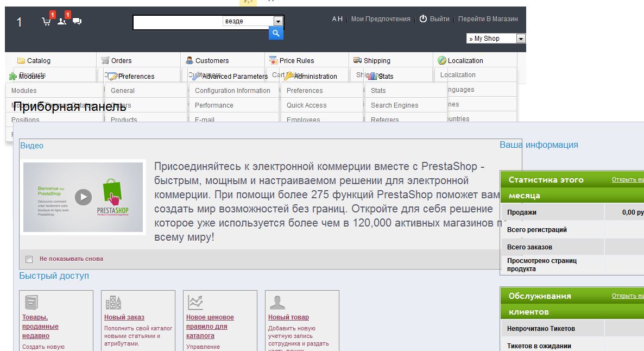
Task: Expand the My Shop selector dropdown
Action: [521, 39]
